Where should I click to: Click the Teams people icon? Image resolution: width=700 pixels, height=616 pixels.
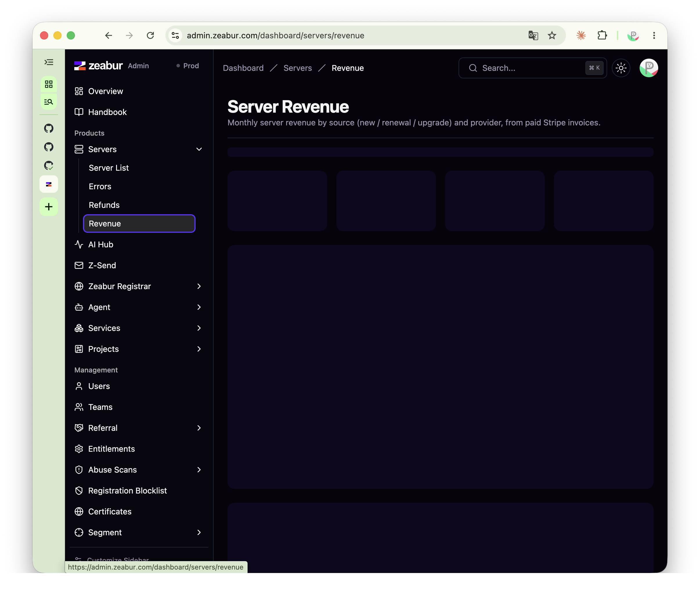pyautogui.click(x=79, y=407)
